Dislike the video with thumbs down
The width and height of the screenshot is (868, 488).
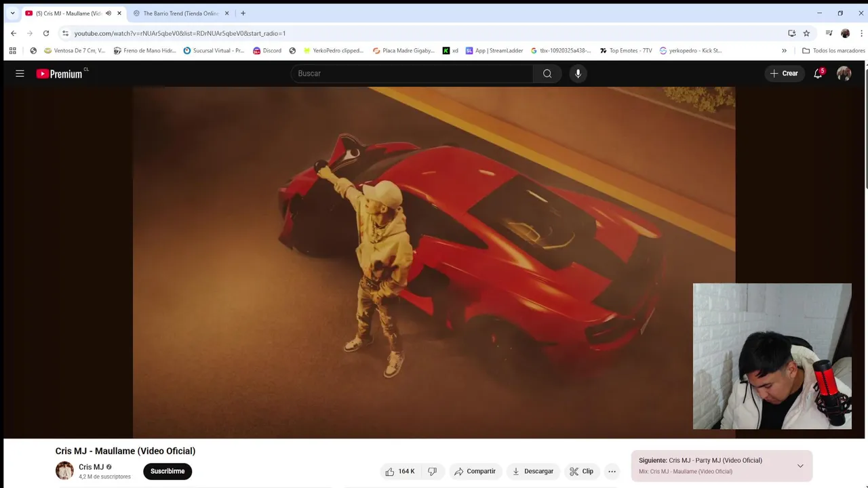click(x=432, y=471)
